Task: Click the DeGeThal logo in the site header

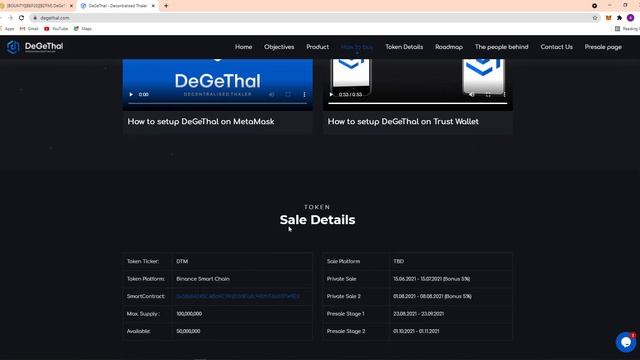Action: [x=35, y=47]
